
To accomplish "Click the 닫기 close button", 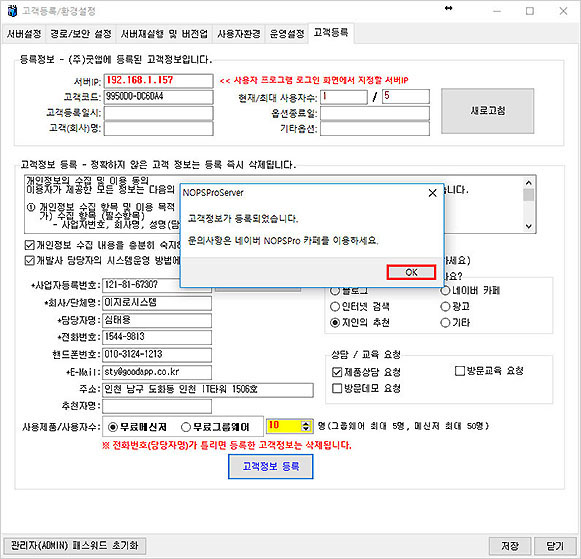I will point(555,546).
